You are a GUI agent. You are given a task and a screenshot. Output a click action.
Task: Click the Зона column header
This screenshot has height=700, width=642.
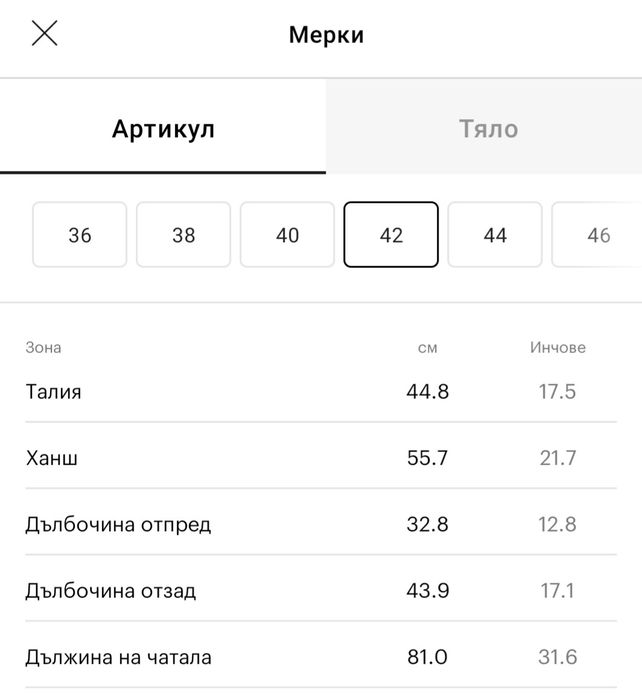[43, 348]
